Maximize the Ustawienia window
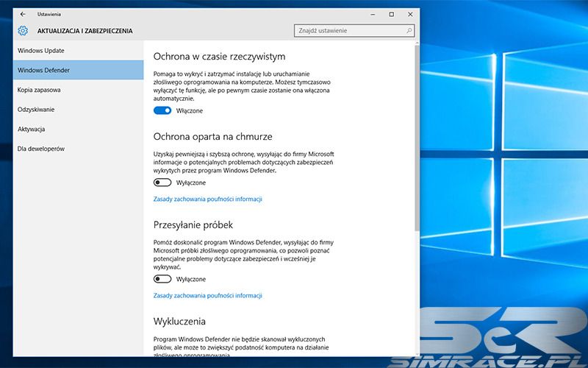 (391, 14)
